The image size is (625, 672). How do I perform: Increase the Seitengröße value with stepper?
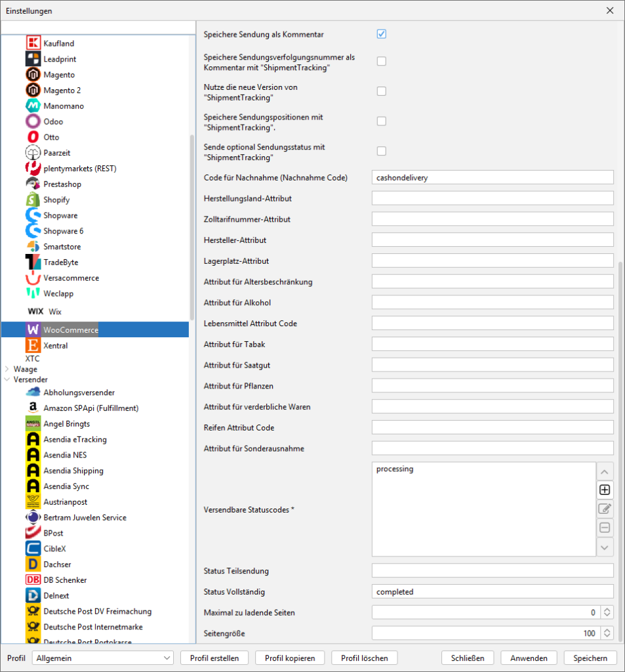point(607,630)
